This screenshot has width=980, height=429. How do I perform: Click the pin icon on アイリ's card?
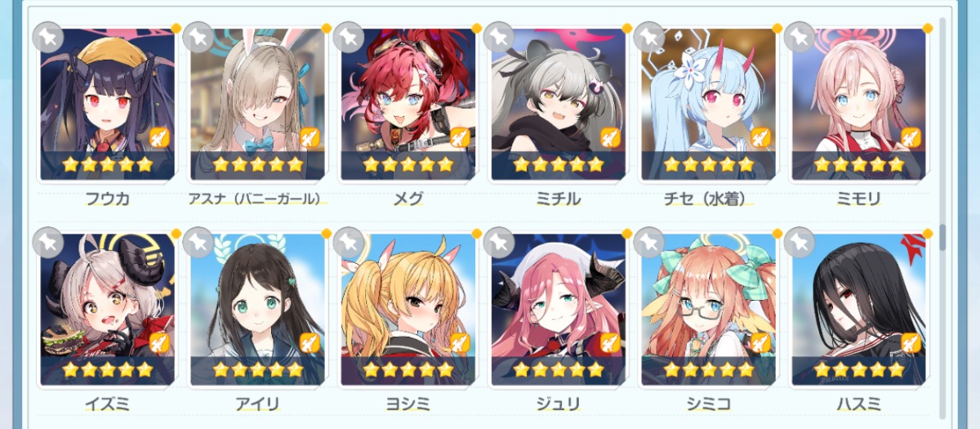pos(198,243)
